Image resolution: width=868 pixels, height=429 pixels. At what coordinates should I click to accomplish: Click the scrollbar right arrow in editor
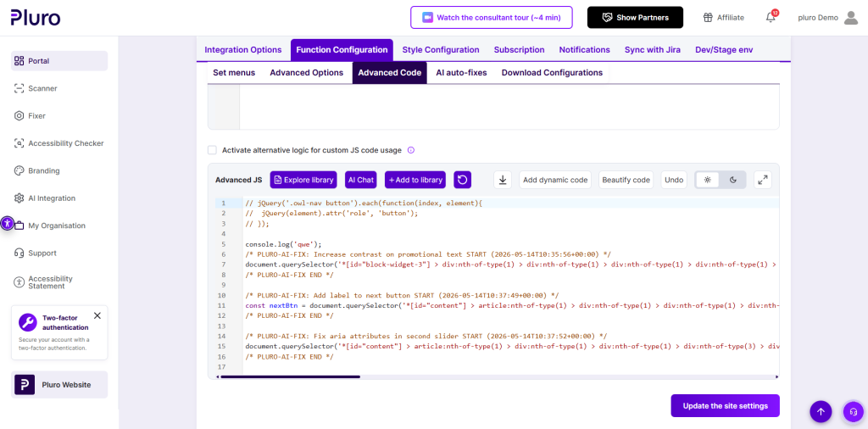(777, 377)
